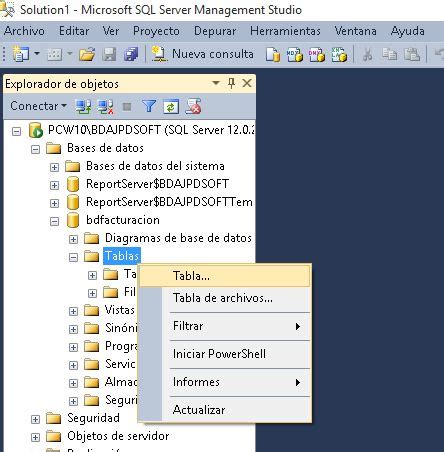Open the Object Explorer window position dropdown
This screenshot has height=452, width=444.
[x=216, y=83]
